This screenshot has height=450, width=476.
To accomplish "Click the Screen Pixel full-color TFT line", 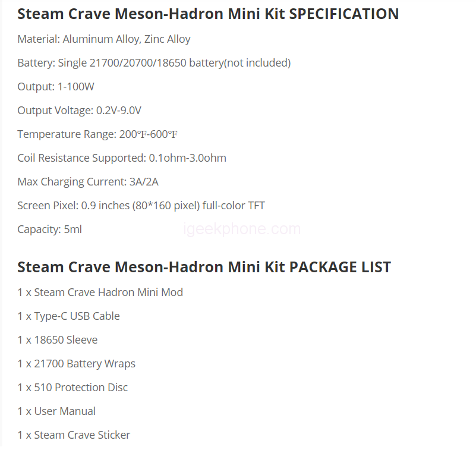I will point(141,206).
